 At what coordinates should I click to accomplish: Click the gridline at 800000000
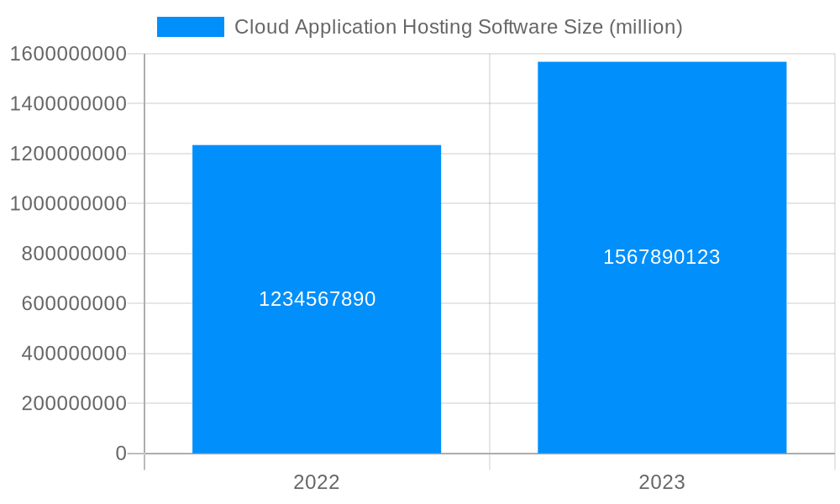point(487,253)
